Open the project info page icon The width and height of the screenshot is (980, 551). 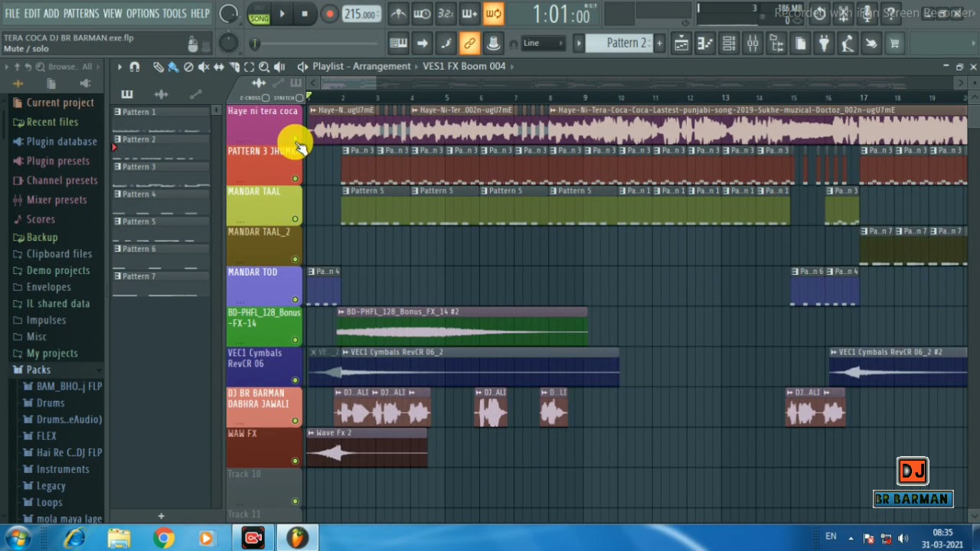800,44
